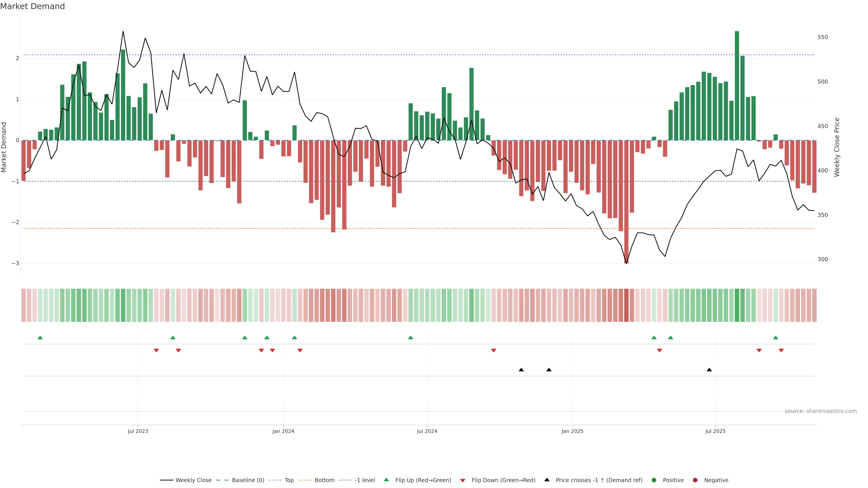Click the green Flip Up legend triangle
This screenshot has width=868, height=488.
pyautogui.click(x=386, y=480)
